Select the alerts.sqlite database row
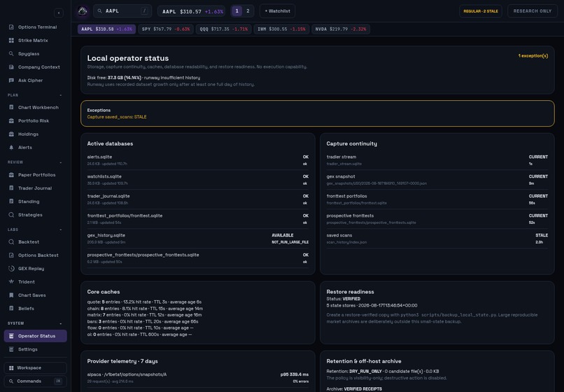564x392 pixels. tap(198, 160)
